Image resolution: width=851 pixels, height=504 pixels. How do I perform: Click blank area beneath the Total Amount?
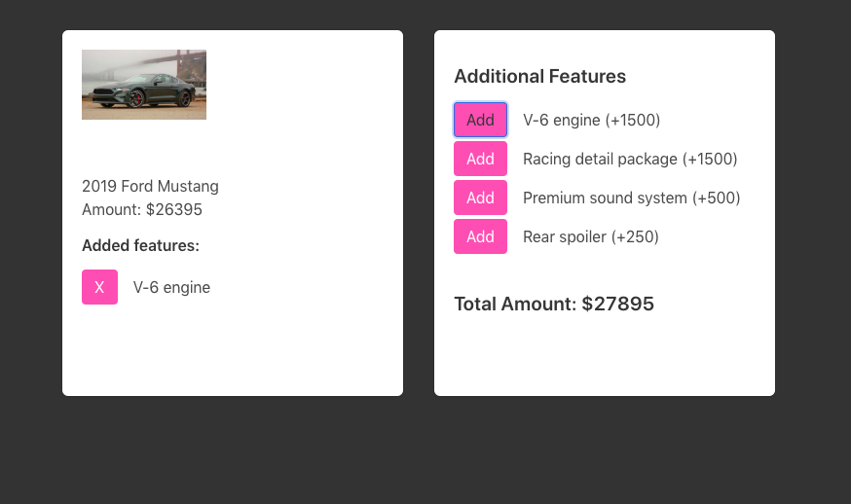pos(605,355)
